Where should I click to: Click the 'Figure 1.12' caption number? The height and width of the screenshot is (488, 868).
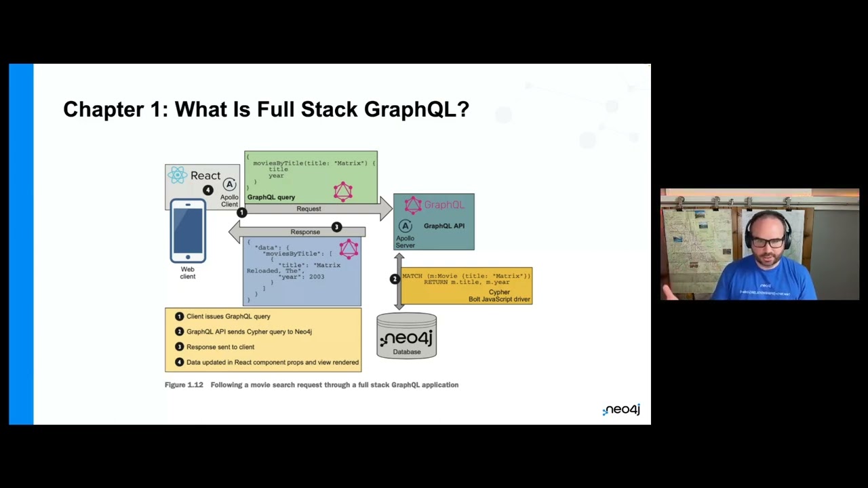[x=184, y=385]
